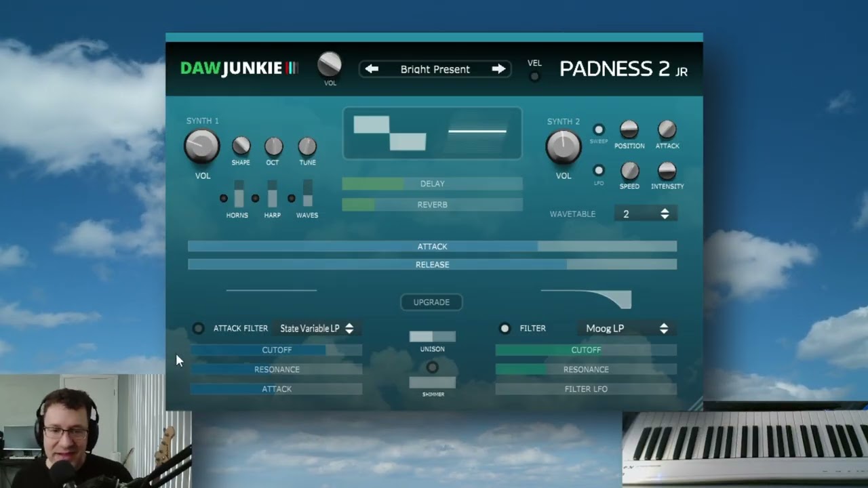Click the resize grip at plugin corner
Image resolution: width=868 pixels, height=488 pixels.
(696, 404)
